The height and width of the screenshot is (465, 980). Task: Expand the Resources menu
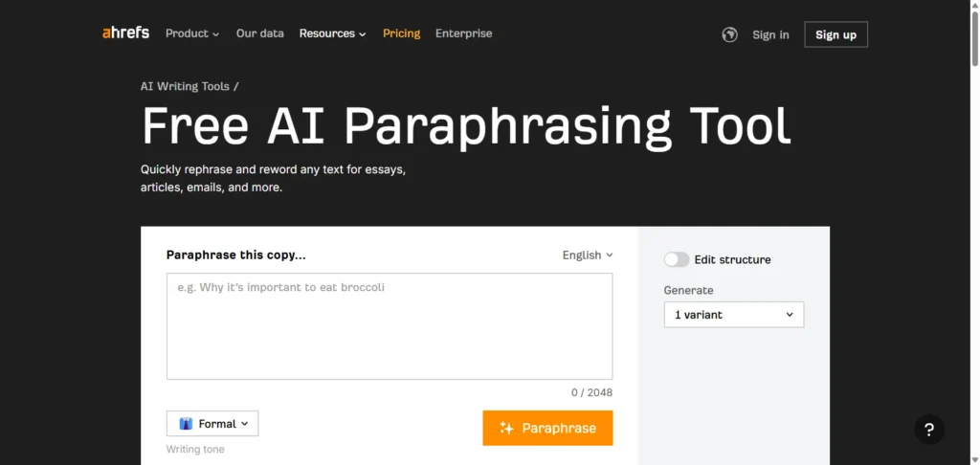tap(332, 33)
